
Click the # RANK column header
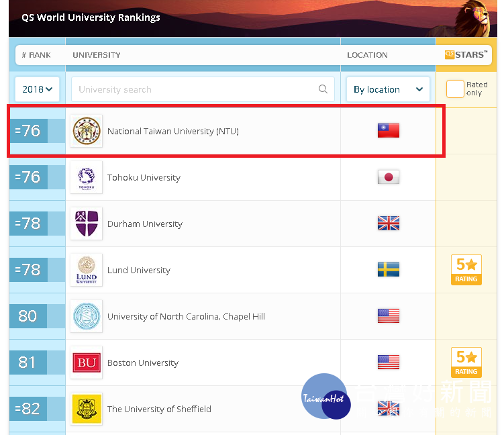point(36,55)
